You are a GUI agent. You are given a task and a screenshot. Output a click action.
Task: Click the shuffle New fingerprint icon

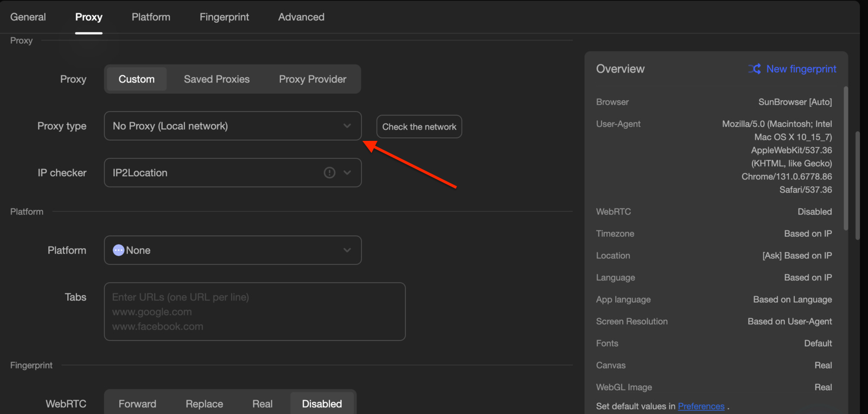(754, 69)
